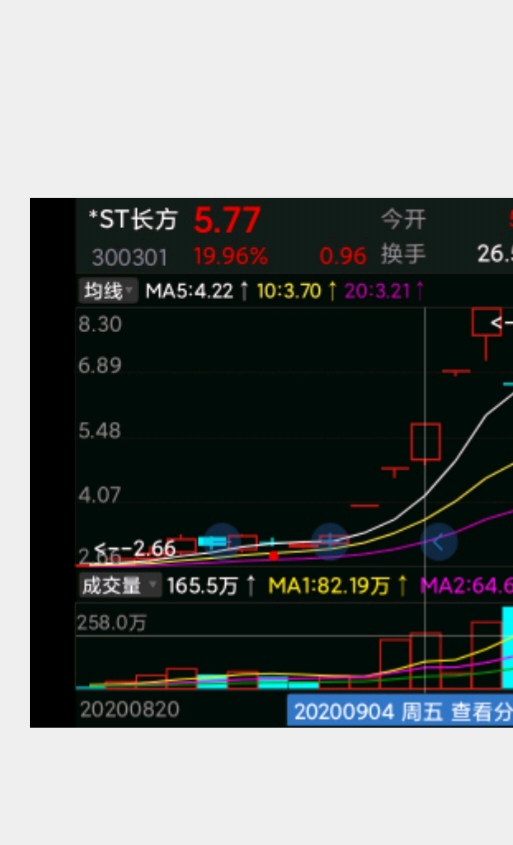The image size is (513, 845).
Task: Click the low price marker 2.66
Action: 135,549
